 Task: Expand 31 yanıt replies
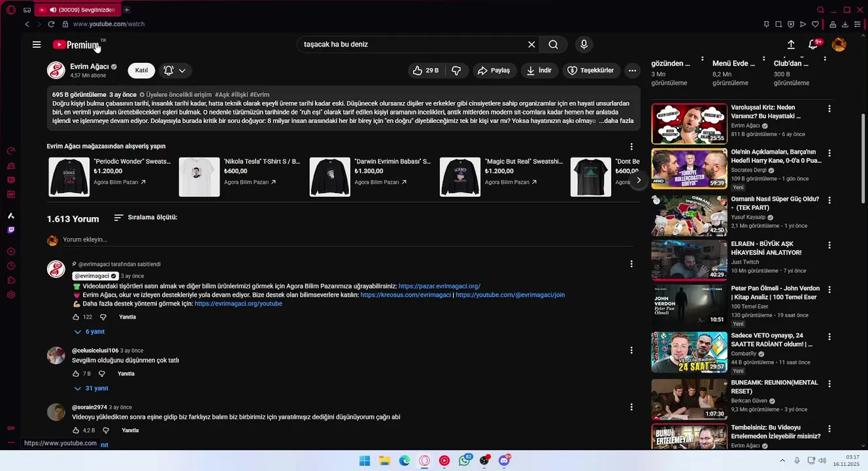pos(92,389)
